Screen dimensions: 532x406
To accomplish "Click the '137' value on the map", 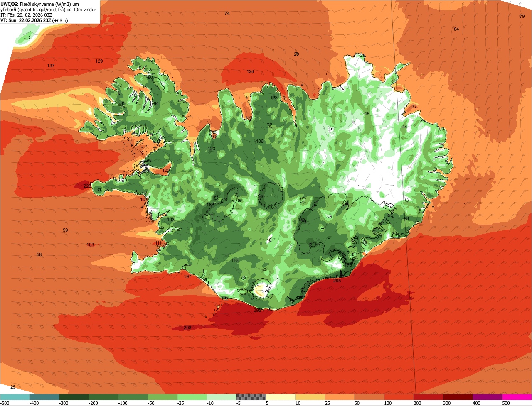I will (x=51, y=66).
